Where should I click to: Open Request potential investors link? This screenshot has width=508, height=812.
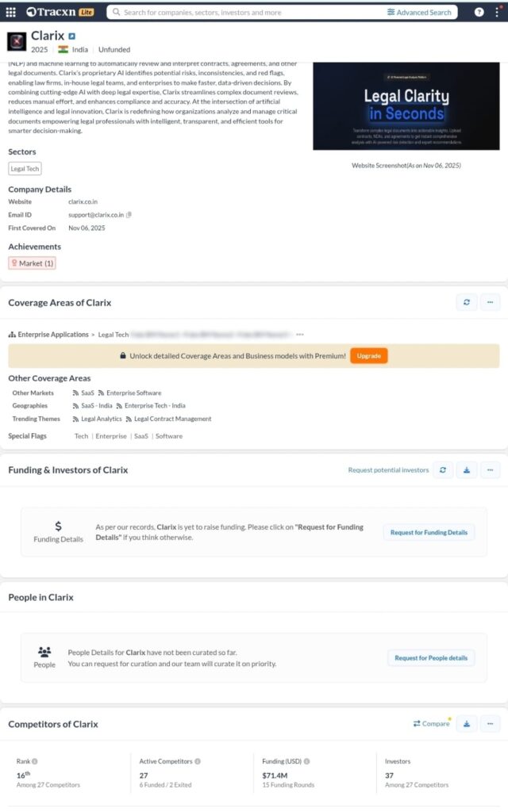point(388,470)
